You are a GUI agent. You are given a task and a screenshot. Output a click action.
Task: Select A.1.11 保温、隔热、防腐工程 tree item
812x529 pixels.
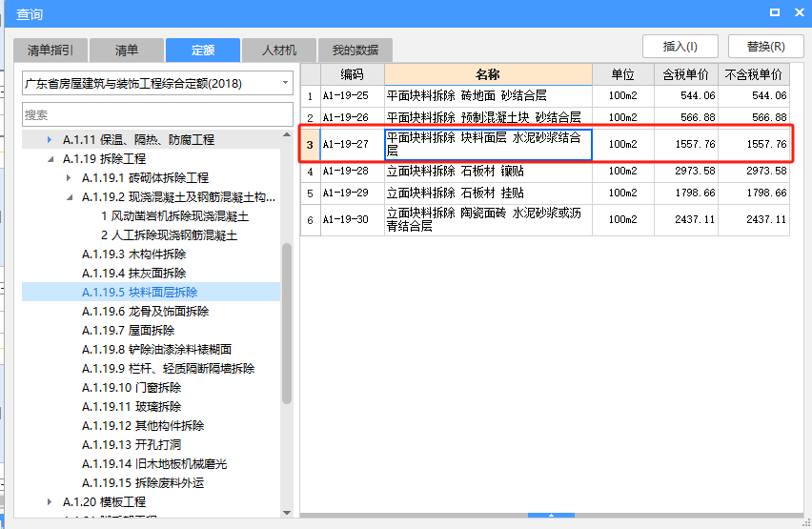pos(138,139)
